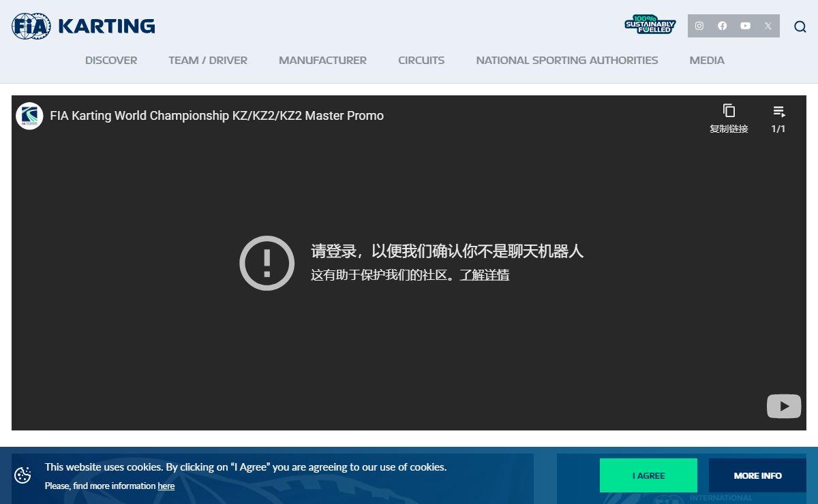The width and height of the screenshot is (818, 504).
Task: Click the exclamation warning icon in video
Action: [267, 263]
